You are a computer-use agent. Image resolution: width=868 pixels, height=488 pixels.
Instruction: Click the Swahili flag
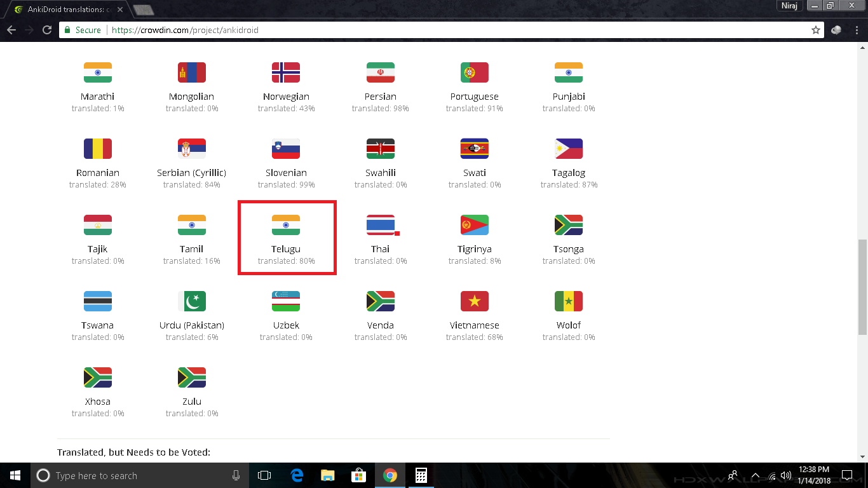coord(381,149)
